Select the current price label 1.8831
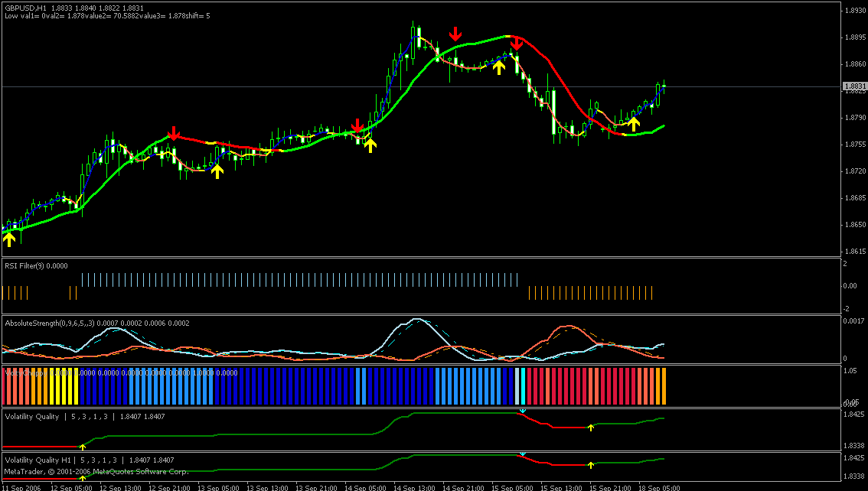Viewport: 868px width, 491px height. click(x=853, y=87)
